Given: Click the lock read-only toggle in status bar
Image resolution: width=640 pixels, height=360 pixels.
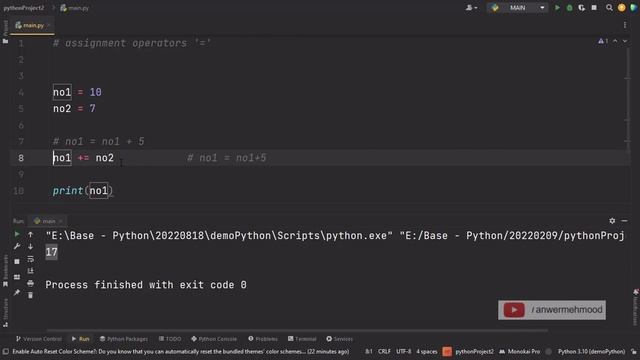Looking at the screenshot, I should pyautogui.click(x=633, y=351).
